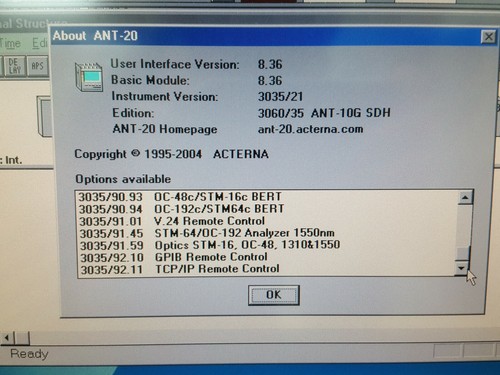Screen dimensions: 500x375
Task: Select the GPIB Remote Control row
Action: point(267,257)
